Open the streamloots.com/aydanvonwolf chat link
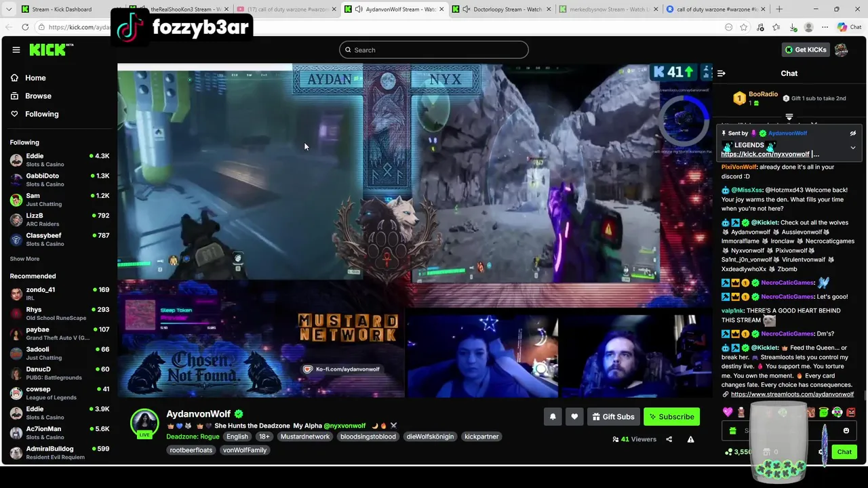The image size is (868, 488). (x=792, y=394)
